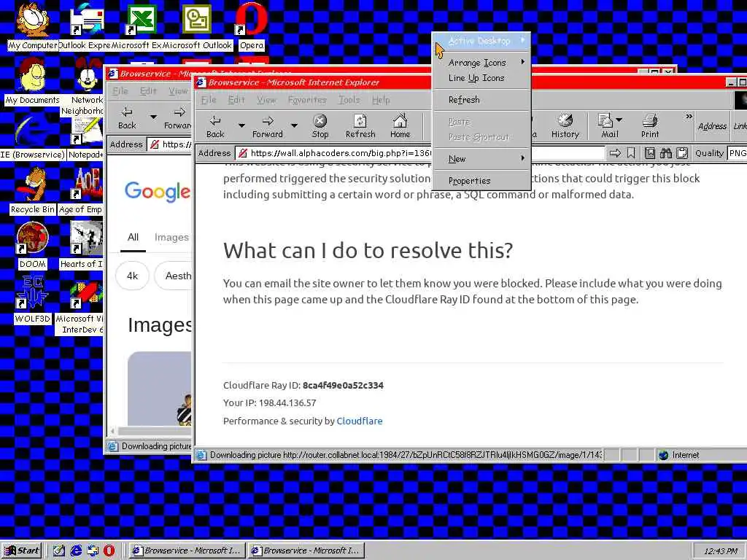Select the Hearts of I desktop shortcut

[x=82, y=246]
